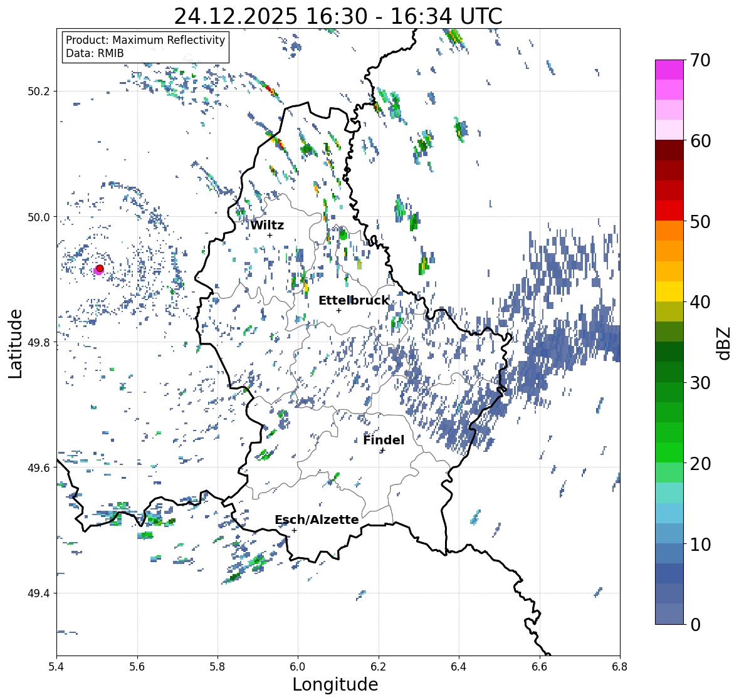Click 'Product: Maximum Reflectivity' legend text
This screenshot has height=700, width=739.
pos(145,40)
